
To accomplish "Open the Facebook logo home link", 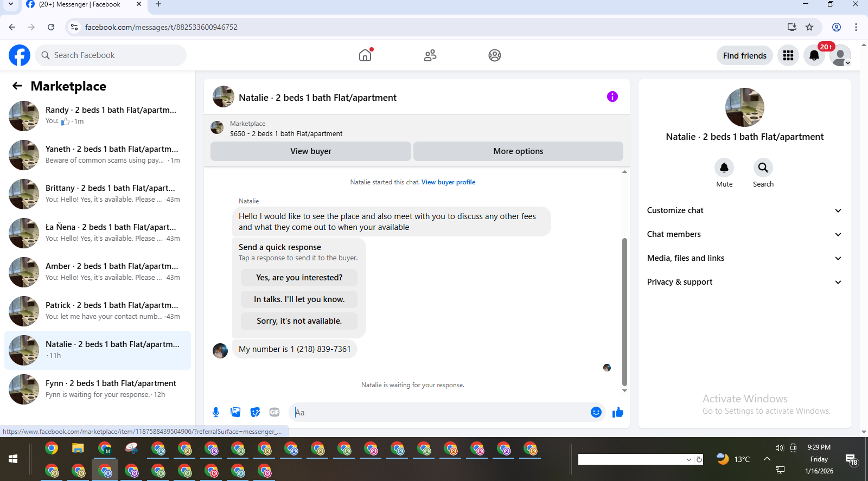I will click(x=20, y=55).
